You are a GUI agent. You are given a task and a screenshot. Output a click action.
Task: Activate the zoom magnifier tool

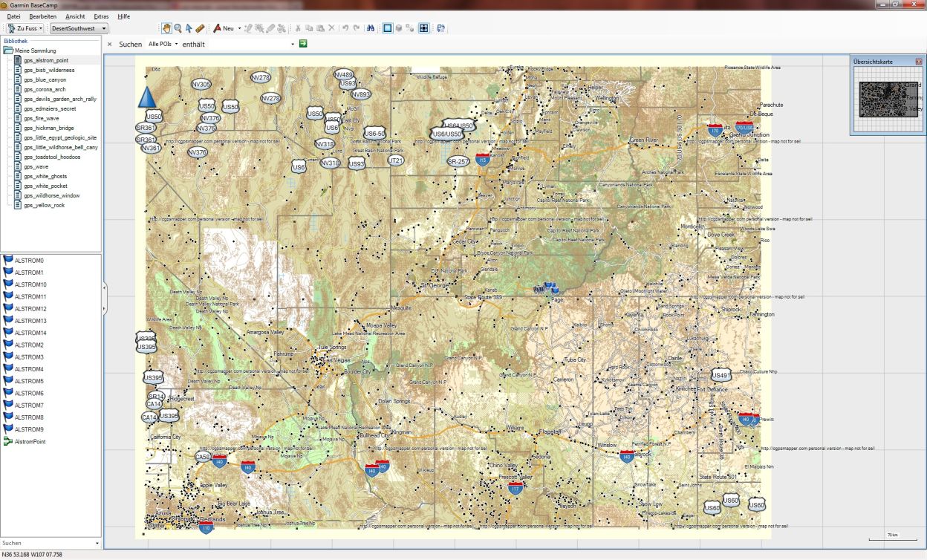[178, 28]
